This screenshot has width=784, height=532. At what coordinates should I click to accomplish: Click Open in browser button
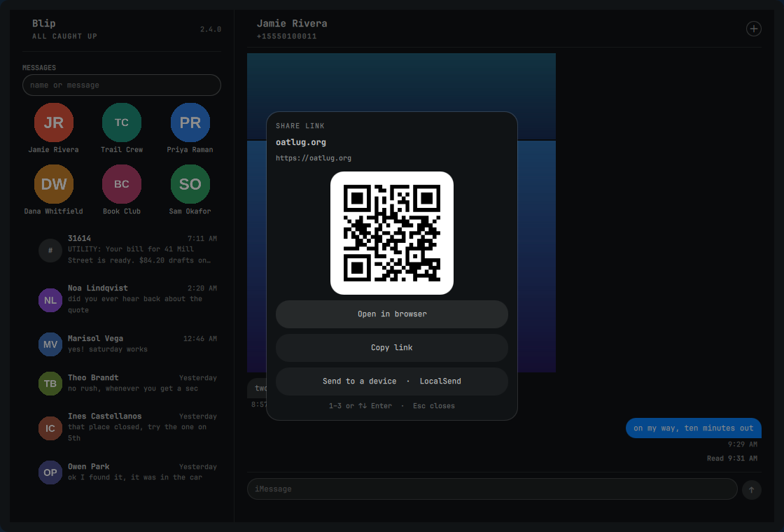[392, 314]
